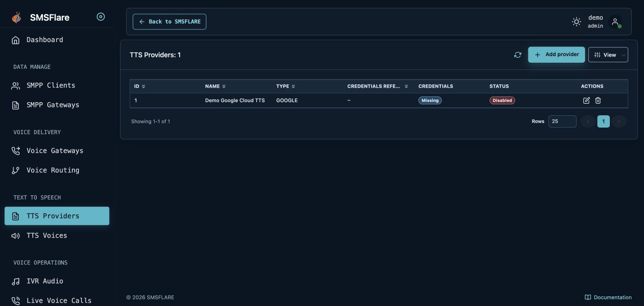Delete the Demo Google Cloud TTS provider
Screen dimensions: 644x306
pos(598,100)
